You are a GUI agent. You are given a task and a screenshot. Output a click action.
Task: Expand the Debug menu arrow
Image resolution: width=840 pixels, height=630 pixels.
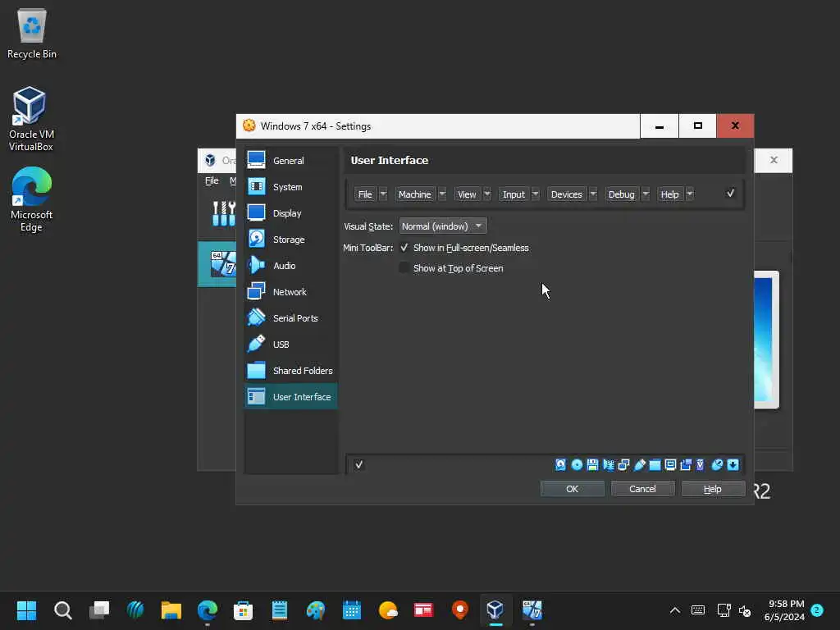[646, 194]
